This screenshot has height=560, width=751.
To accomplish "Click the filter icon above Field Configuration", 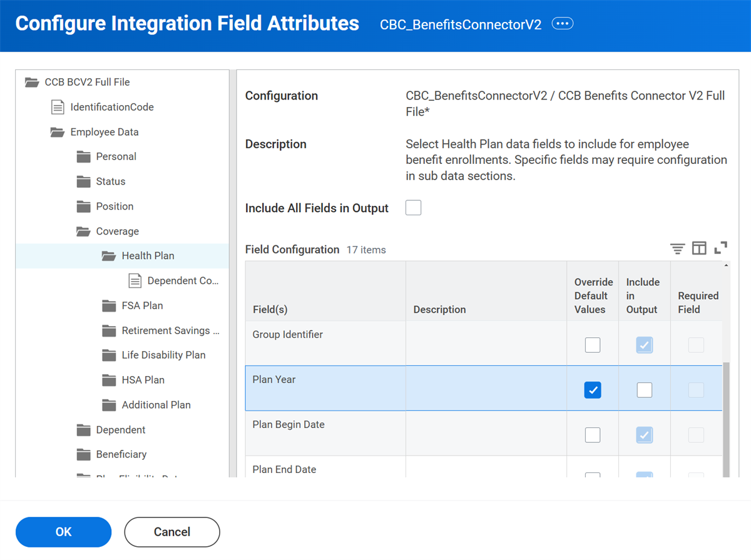I will [x=678, y=248].
